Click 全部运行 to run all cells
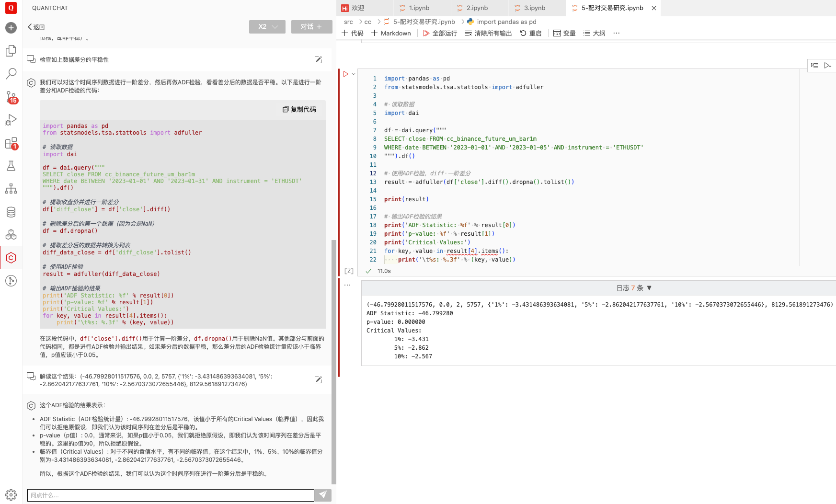The width and height of the screenshot is (836, 504). tap(440, 33)
